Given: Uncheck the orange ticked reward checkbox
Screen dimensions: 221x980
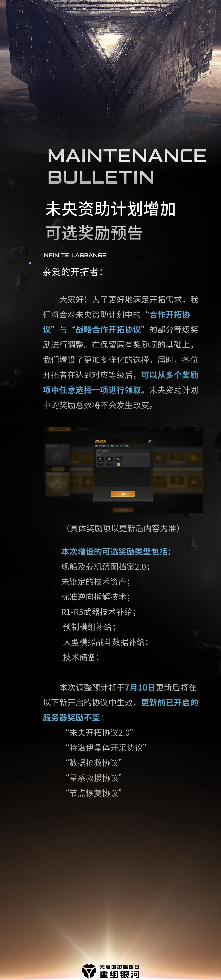Looking at the screenshot, I should tap(118, 465).
